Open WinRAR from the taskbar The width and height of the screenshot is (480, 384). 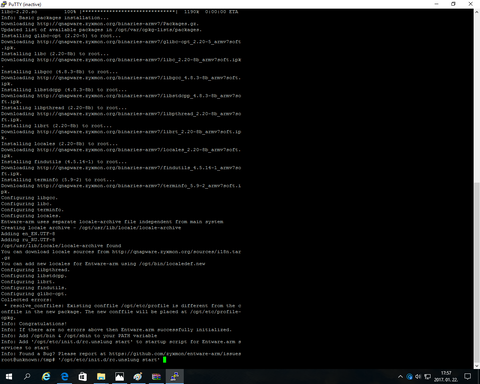tap(156, 377)
